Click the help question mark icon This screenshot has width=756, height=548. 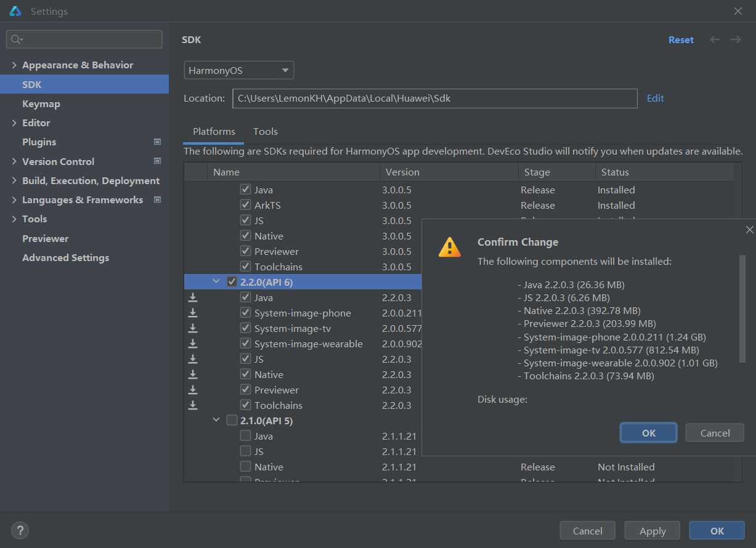tap(20, 530)
